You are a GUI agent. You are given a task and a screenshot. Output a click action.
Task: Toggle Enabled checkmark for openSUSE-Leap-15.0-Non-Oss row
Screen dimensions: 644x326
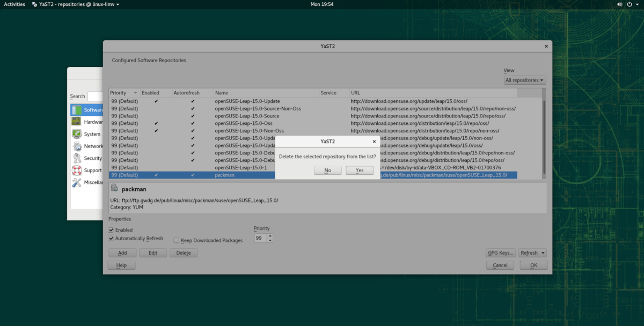[156, 130]
